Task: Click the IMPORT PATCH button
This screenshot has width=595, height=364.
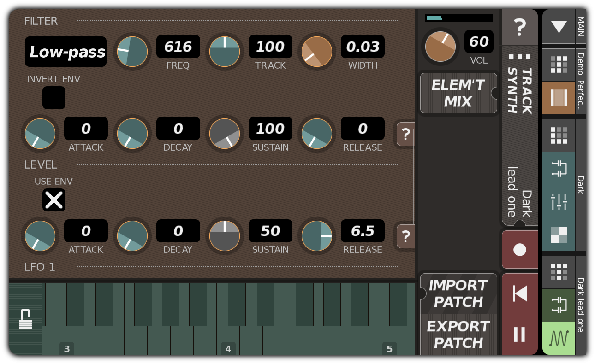Action: point(458,294)
